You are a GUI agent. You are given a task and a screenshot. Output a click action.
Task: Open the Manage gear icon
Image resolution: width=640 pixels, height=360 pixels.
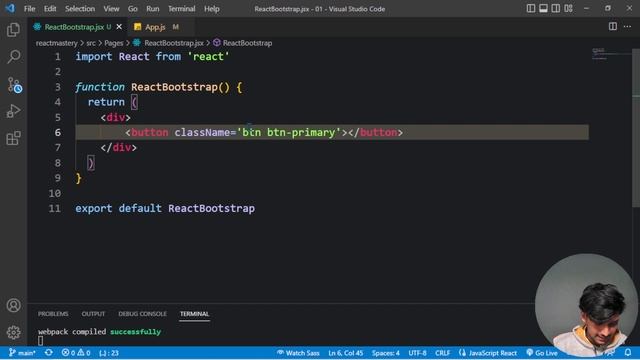13,332
